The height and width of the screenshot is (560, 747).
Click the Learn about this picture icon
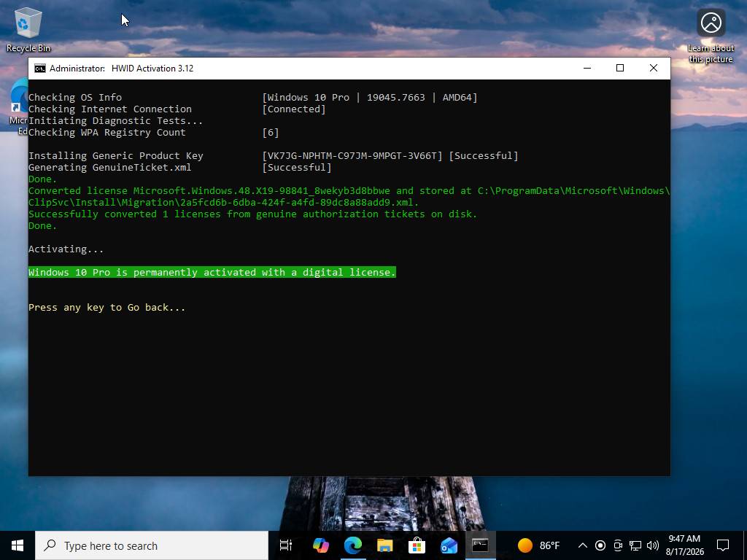(711, 35)
